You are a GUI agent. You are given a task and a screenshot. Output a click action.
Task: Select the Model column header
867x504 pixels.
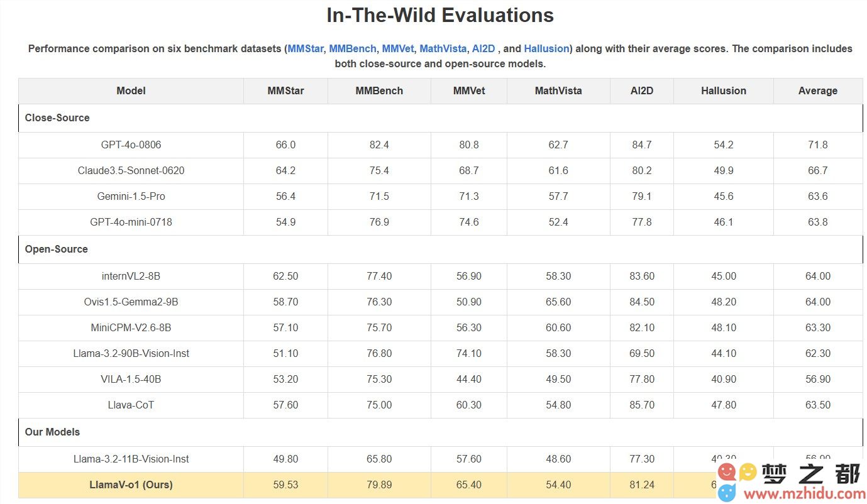(131, 90)
